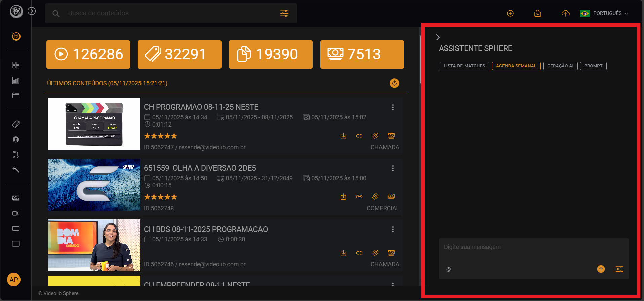The height and width of the screenshot is (301, 644).
Task: Copy link of 651559_OLHA A DIVERSAO
Action: [x=359, y=197]
